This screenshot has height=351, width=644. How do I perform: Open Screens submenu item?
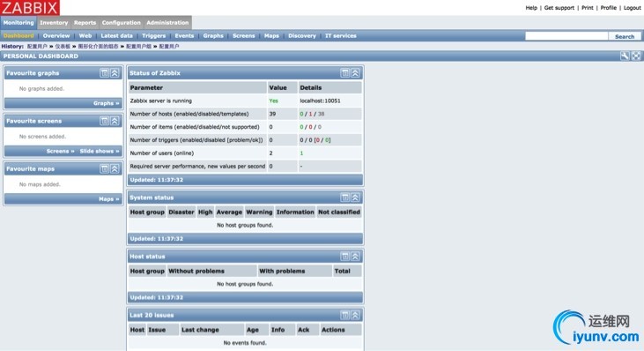click(x=243, y=36)
